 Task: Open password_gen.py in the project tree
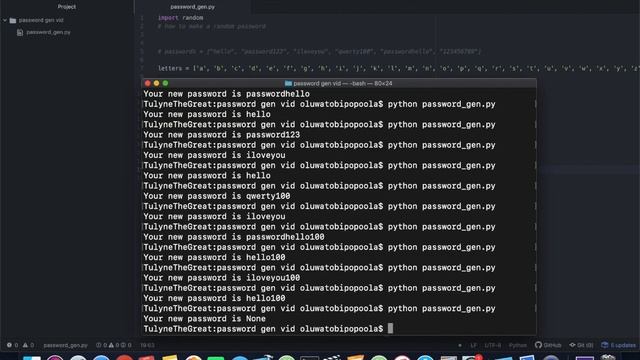[x=48, y=32]
